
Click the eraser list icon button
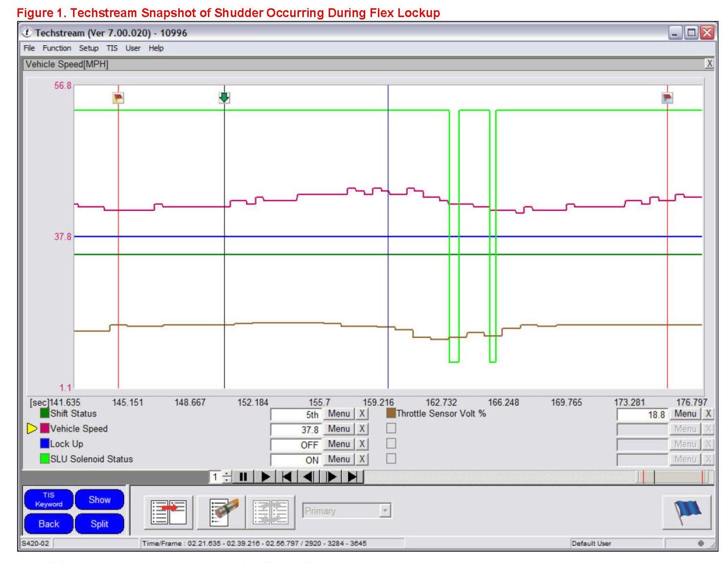pyautogui.click(x=221, y=512)
